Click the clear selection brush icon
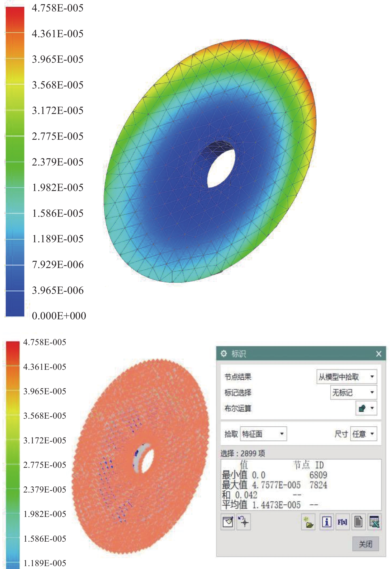The image size is (392, 569). pos(228,522)
